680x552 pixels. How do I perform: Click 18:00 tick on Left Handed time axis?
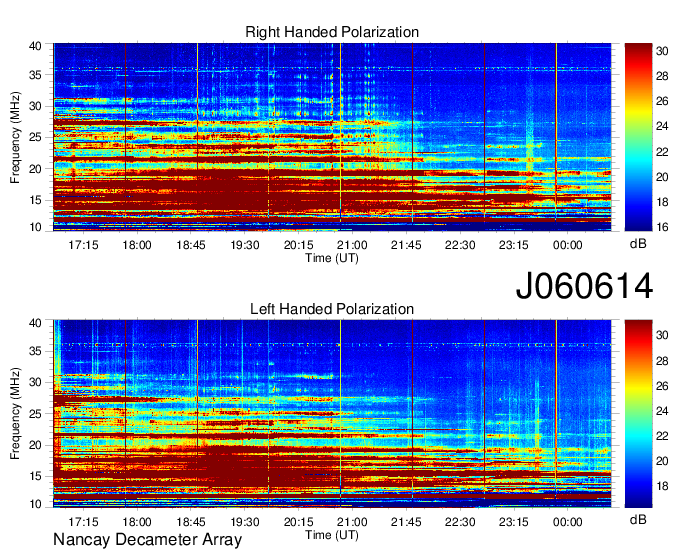pos(137,522)
